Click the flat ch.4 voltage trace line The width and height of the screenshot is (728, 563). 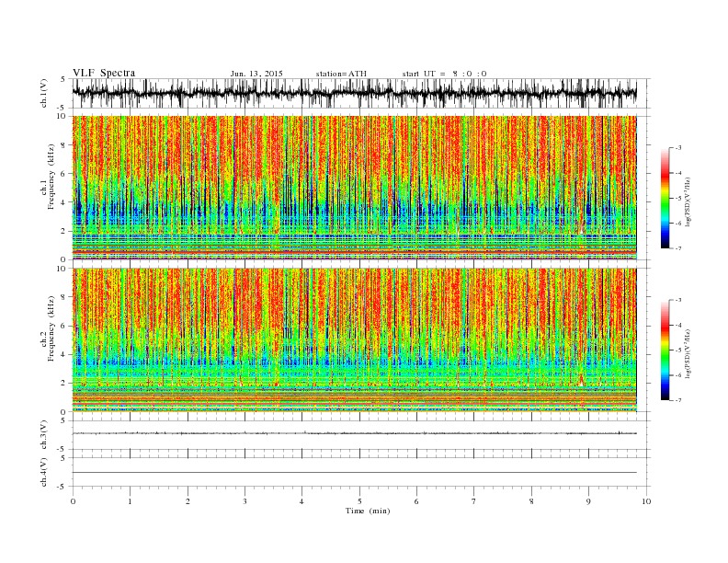pos(354,473)
